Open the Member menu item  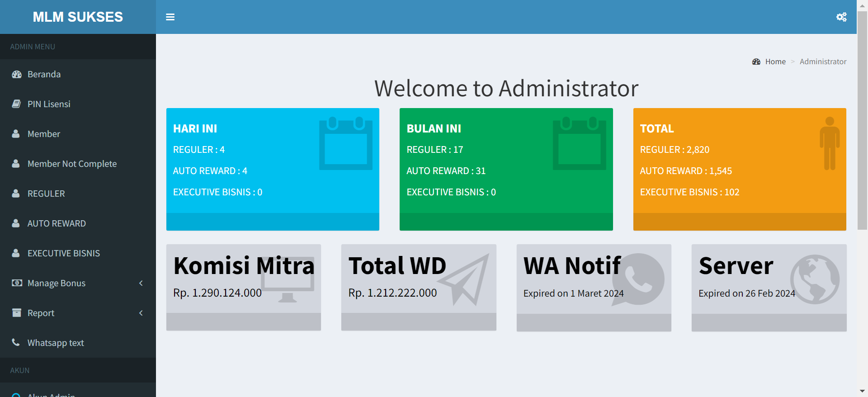tap(43, 134)
